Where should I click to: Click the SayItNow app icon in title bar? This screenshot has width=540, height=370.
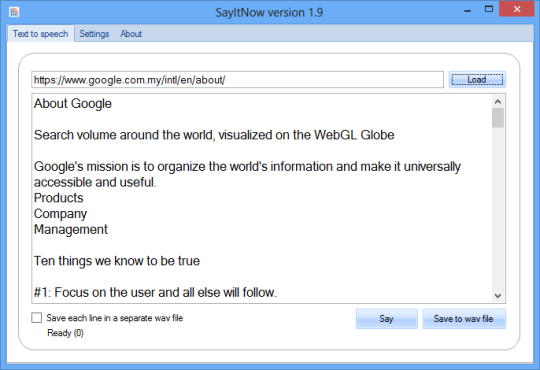[x=14, y=12]
